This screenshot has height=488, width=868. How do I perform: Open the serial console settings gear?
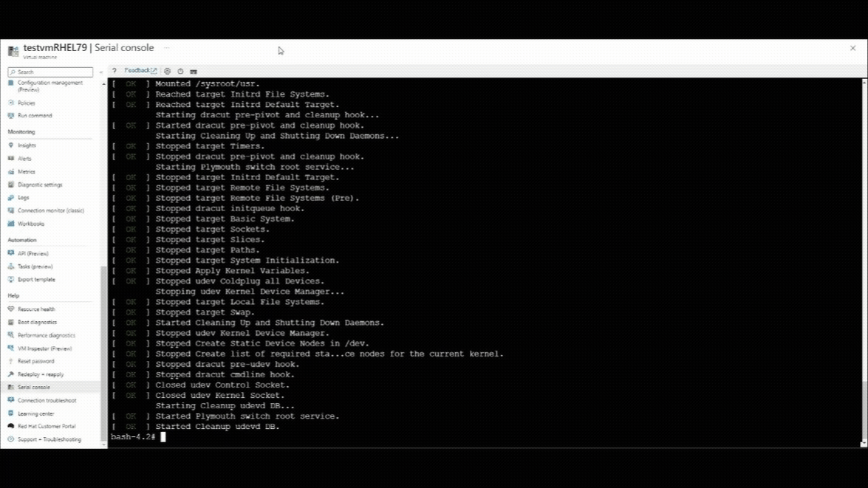pos(167,71)
